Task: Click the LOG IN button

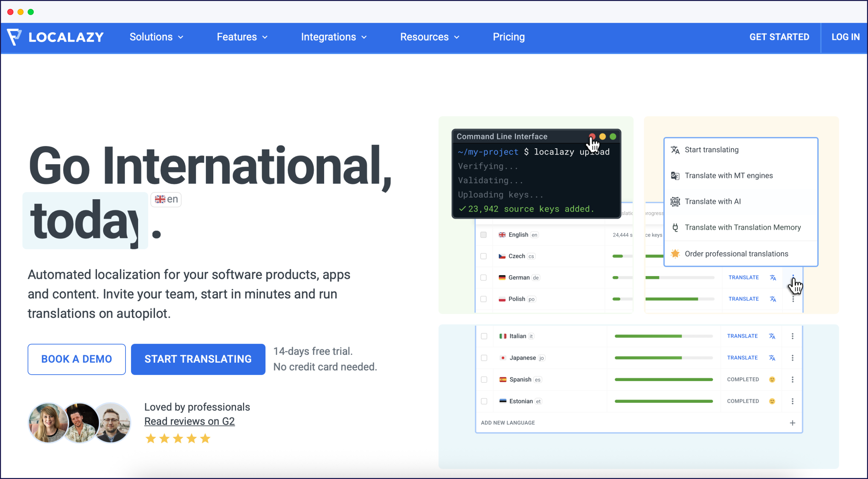Action: pos(845,37)
